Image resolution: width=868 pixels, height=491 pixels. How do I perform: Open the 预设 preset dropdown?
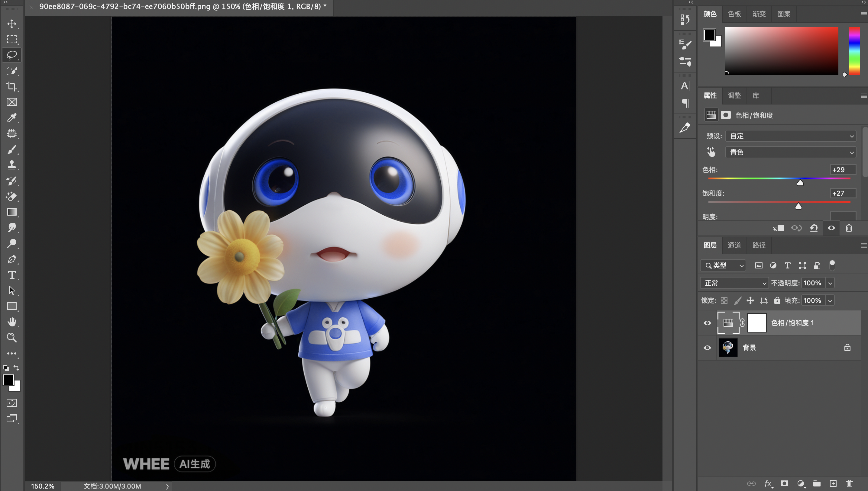pyautogui.click(x=790, y=136)
